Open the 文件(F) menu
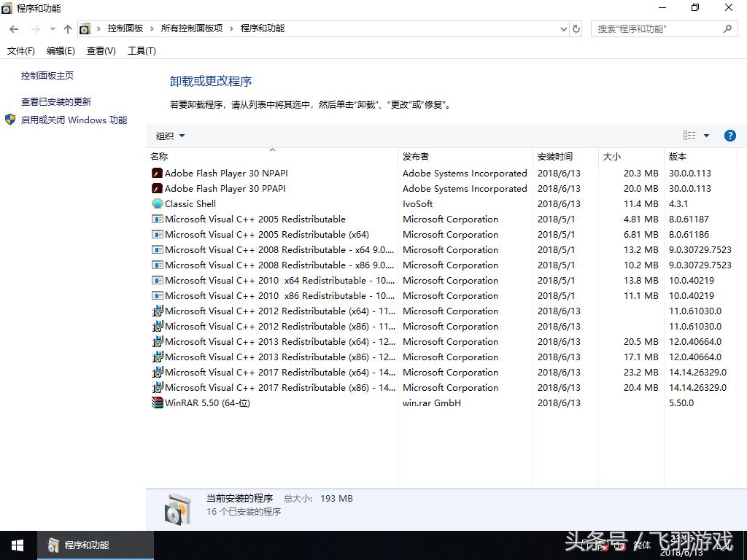747x560 pixels. tap(21, 51)
